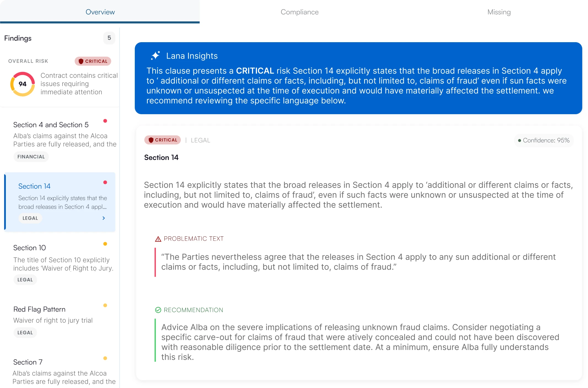Click the findings count badge showing 5
This screenshot has height=388, width=588.
coord(109,38)
